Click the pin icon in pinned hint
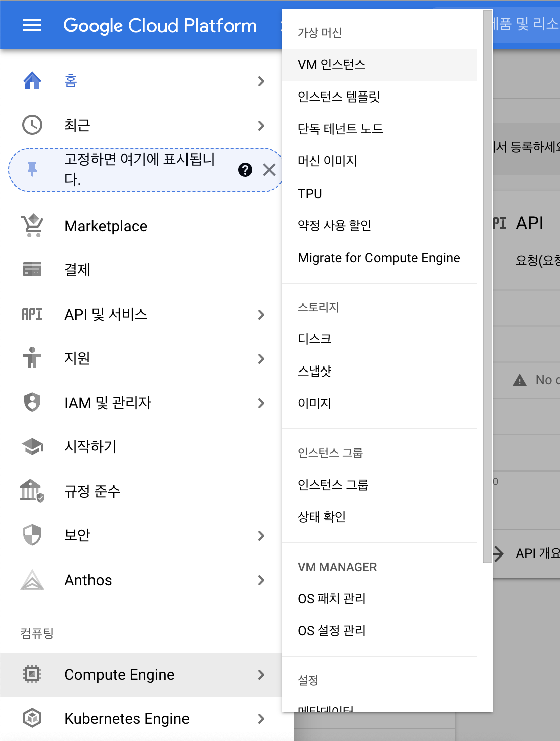The height and width of the screenshot is (741, 560). (x=32, y=169)
